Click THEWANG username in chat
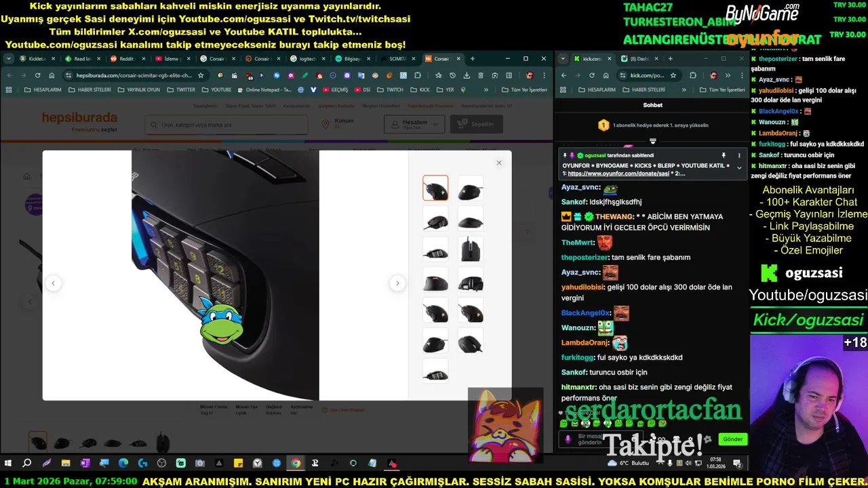The image size is (868, 488). coord(614,217)
